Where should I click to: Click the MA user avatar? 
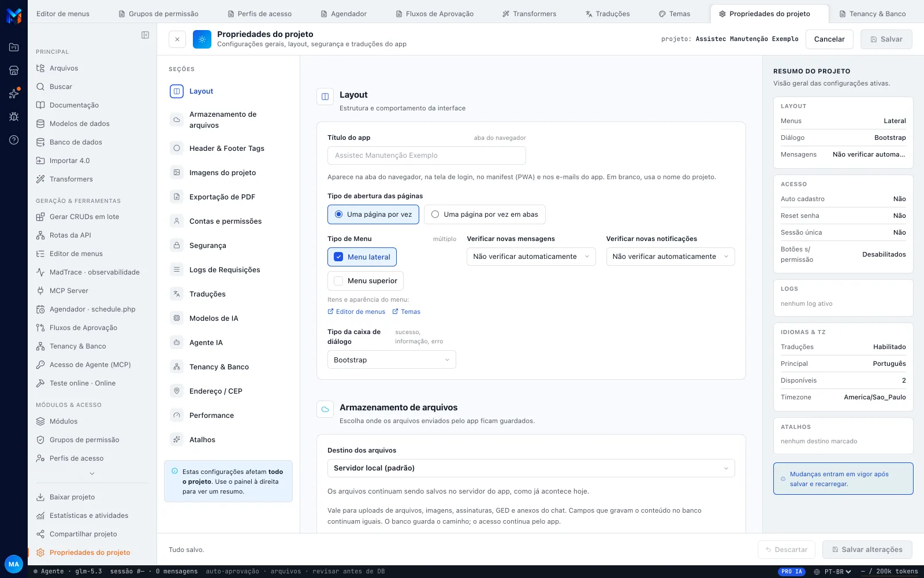[14, 564]
